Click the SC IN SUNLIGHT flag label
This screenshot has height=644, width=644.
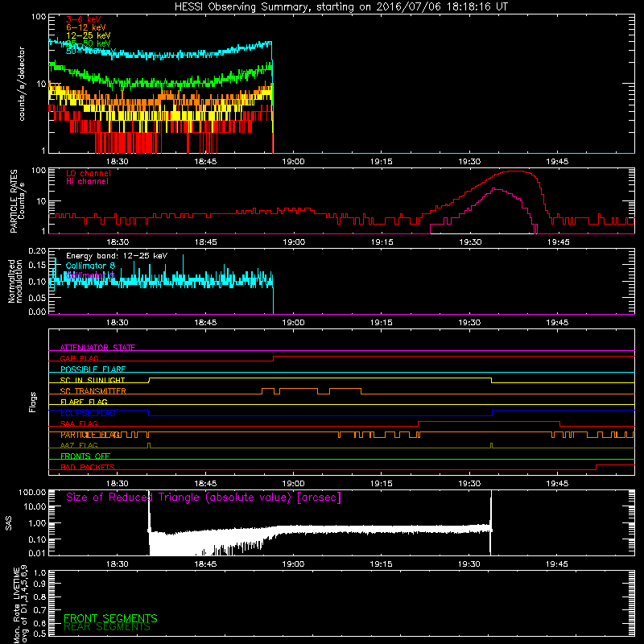[93, 380]
